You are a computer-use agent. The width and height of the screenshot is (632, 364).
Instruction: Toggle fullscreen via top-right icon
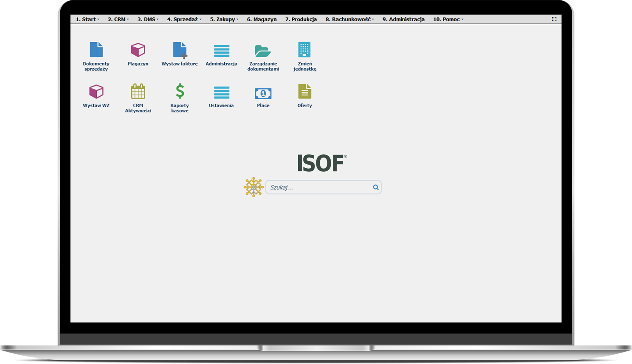(x=554, y=19)
